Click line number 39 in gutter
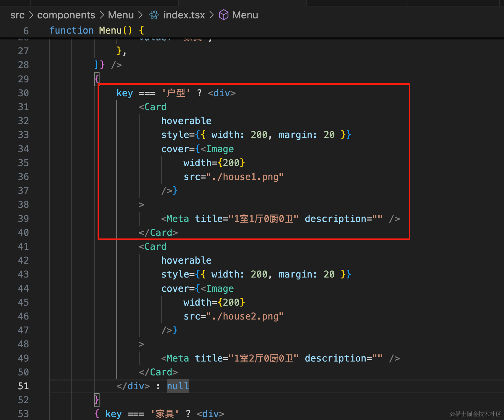Screen dimensions: 504x420 [x=23, y=219]
